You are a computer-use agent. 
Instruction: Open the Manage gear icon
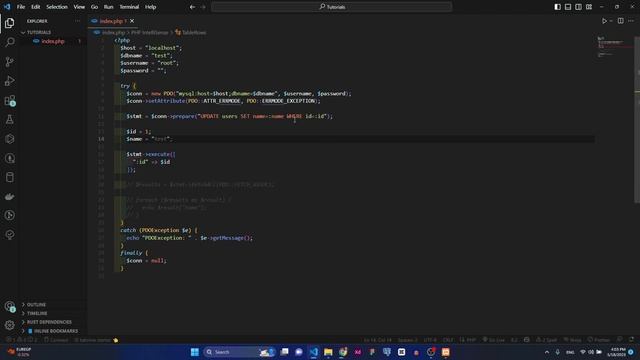(x=10, y=325)
